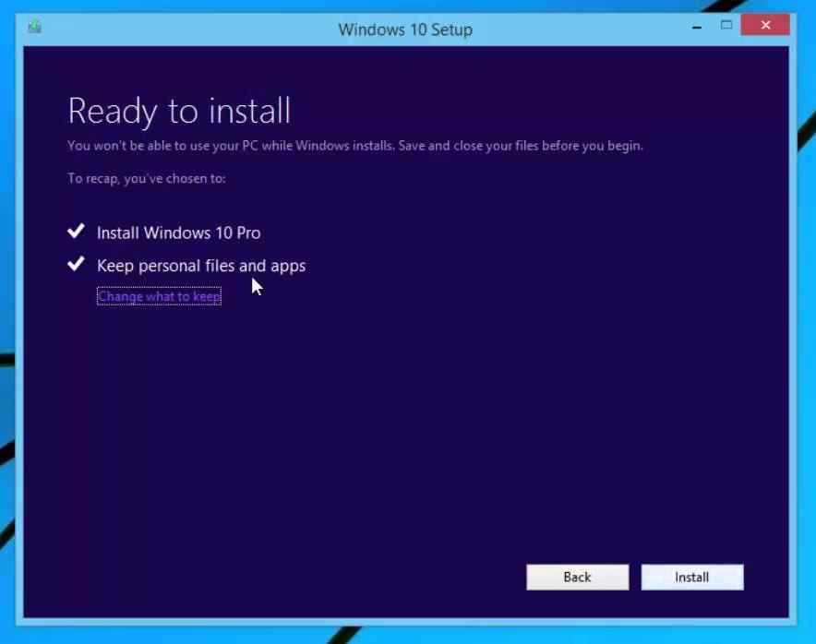The width and height of the screenshot is (816, 644).
Task: Maximize the Windows 10 Setup window
Action: 726,25
